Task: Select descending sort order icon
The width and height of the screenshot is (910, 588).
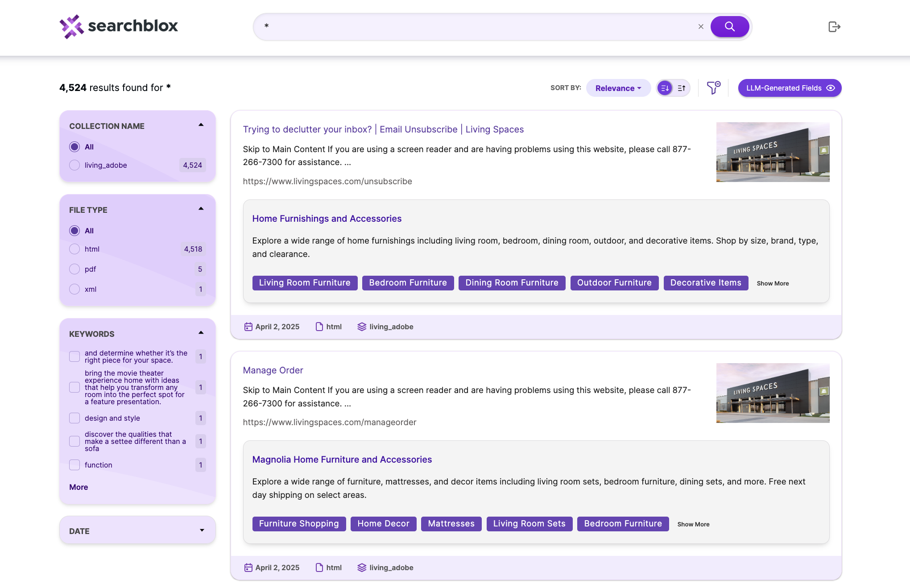Action: click(665, 88)
